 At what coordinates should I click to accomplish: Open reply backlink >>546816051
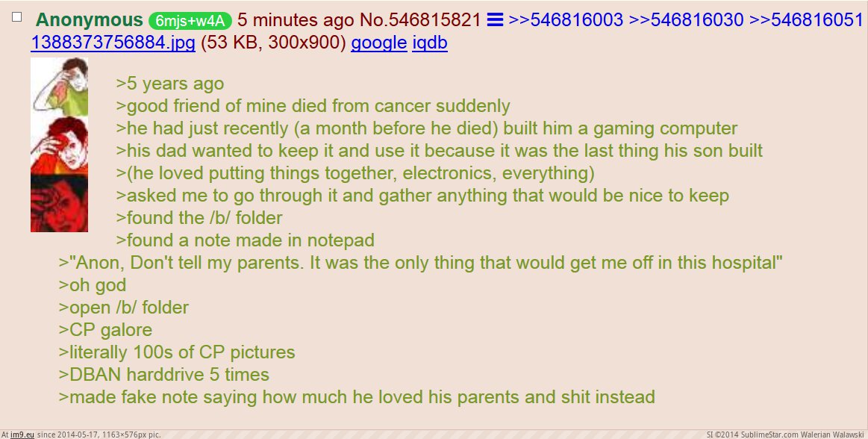[807, 20]
